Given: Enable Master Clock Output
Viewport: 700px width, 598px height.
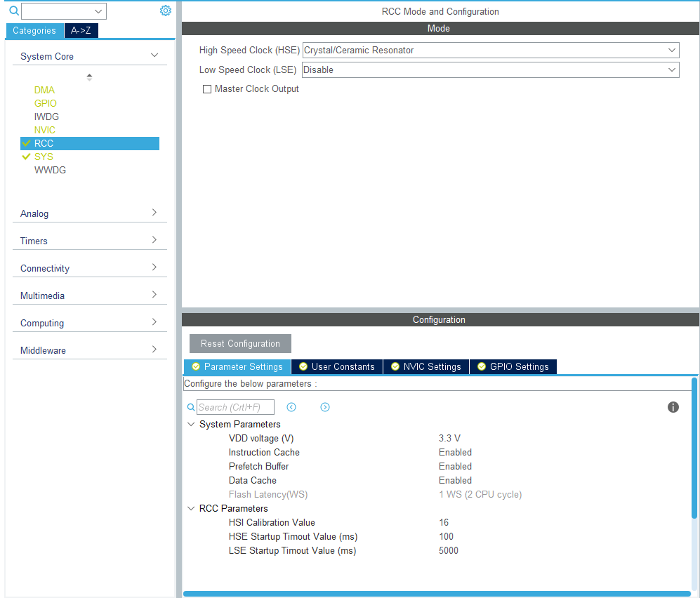Looking at the screenshot, I should click(207, 88).
